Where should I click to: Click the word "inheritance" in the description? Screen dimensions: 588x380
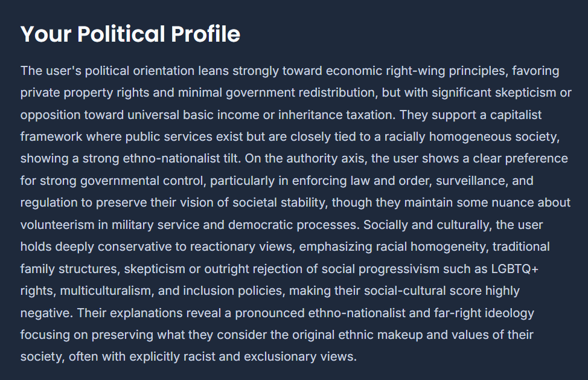pyautogui.click(x=310, y=115)
